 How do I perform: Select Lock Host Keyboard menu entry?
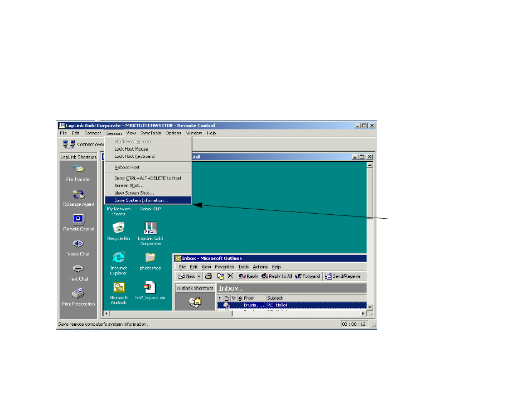pyautogui.click(x=148, y=156)
